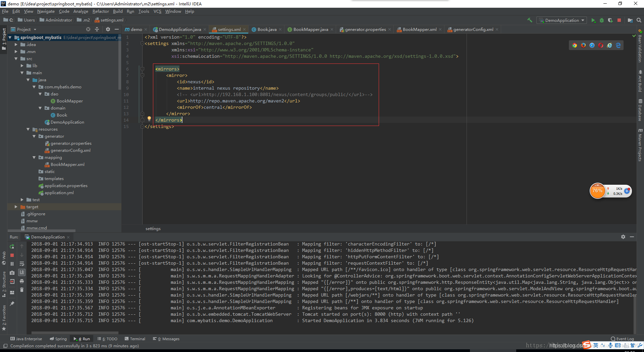Open the Spring tool window
644x352 pixels.
pos(58,339)
